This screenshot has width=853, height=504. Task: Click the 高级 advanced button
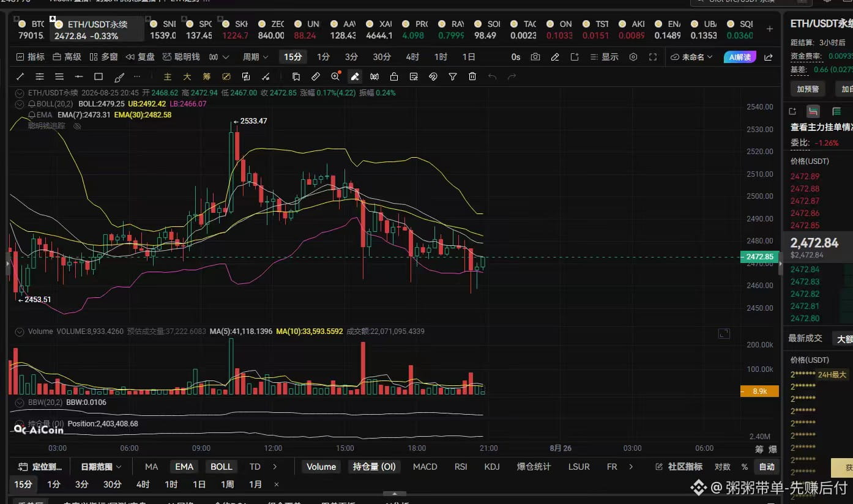point(67,57)
